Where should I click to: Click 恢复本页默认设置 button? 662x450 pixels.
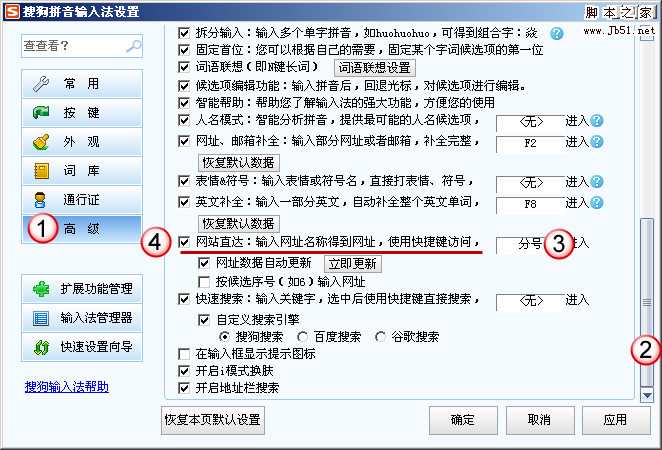tap(213, 420)
